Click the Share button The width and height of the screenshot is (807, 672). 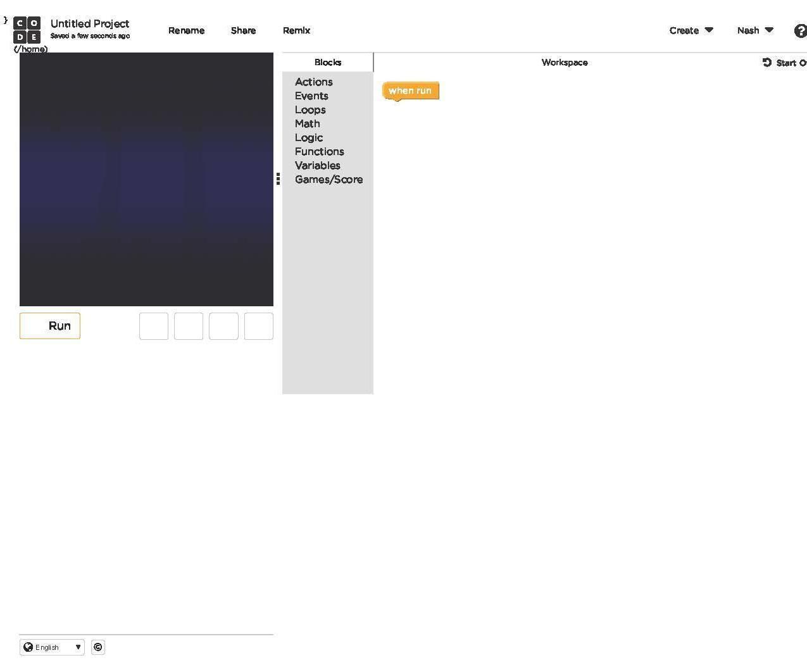click(x=244, y=30)
